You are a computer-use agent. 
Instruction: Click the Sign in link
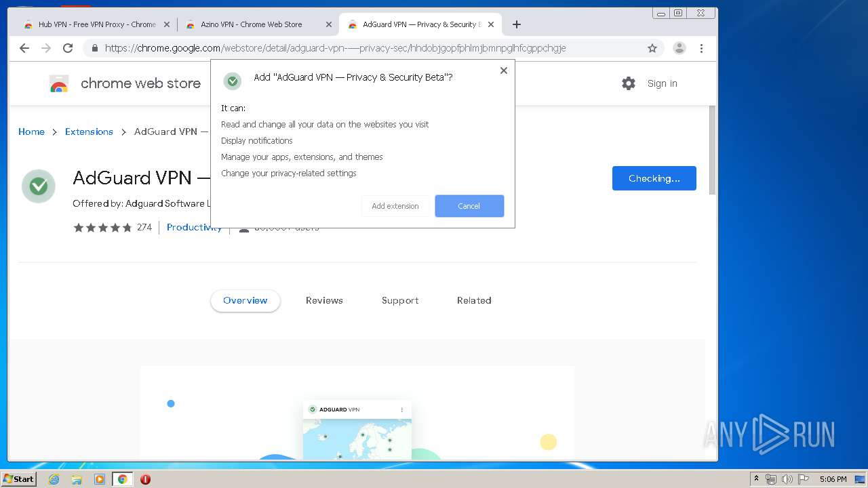pos(663,83)
